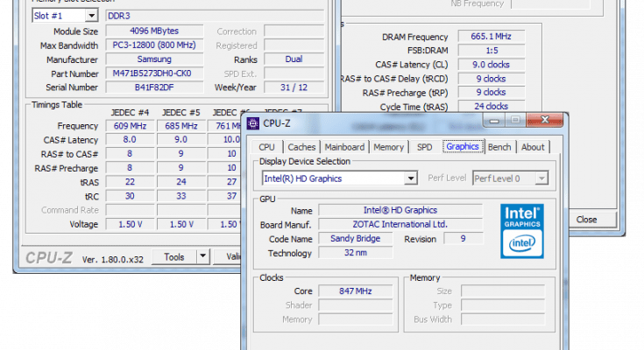Click the Core clock 847 MHz field
Image resolution: width=644 pixels, height=350 pixels.
click(x=356, y=291)
